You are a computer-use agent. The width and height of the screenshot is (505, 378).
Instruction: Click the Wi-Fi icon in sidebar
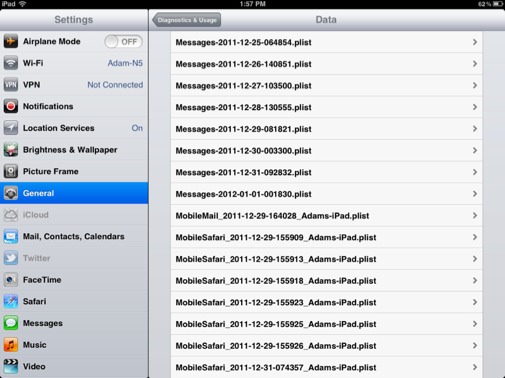[11, 63]
